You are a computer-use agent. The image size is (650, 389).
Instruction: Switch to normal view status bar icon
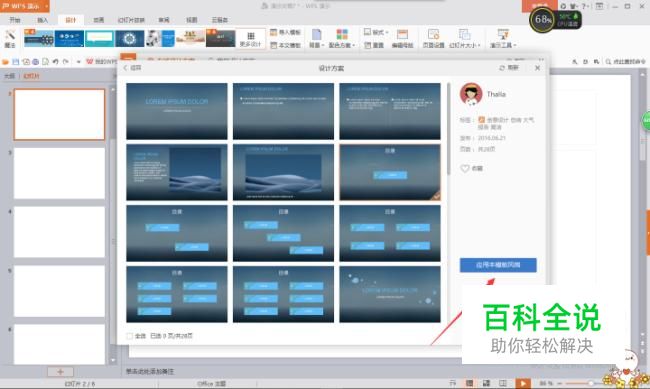[469, 383]
